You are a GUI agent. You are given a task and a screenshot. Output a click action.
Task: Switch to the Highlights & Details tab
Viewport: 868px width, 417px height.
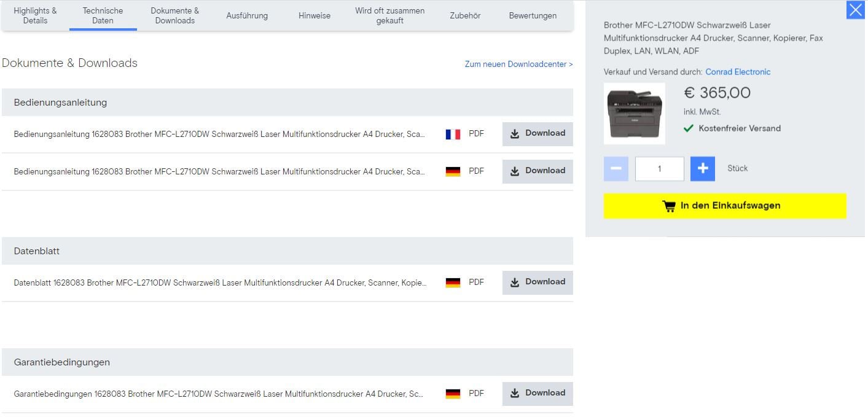(35, 14)
